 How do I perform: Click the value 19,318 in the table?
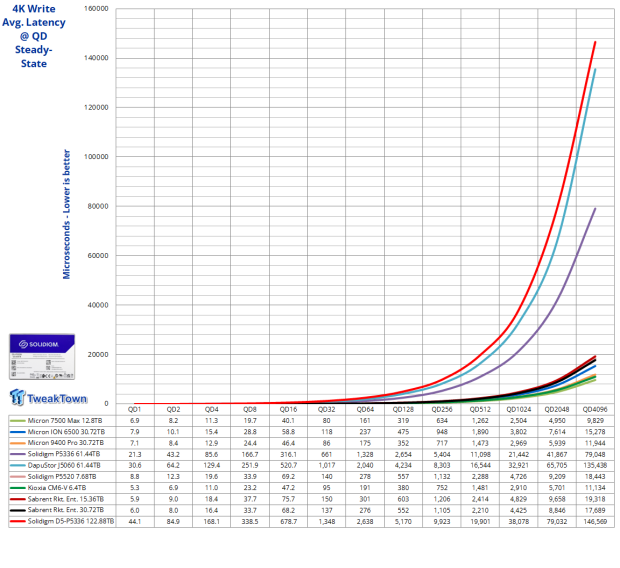click(595, 499)
